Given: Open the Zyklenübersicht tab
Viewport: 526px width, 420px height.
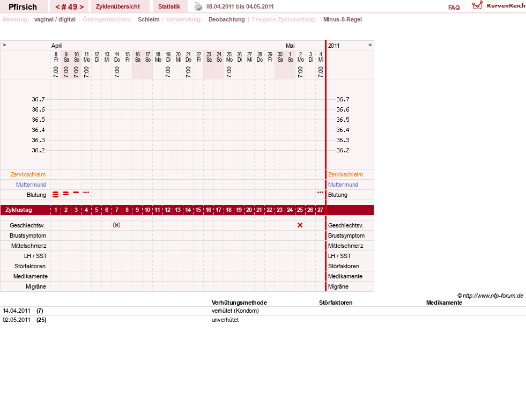Looking at the screenshot, I should click(x=118, y=6).
